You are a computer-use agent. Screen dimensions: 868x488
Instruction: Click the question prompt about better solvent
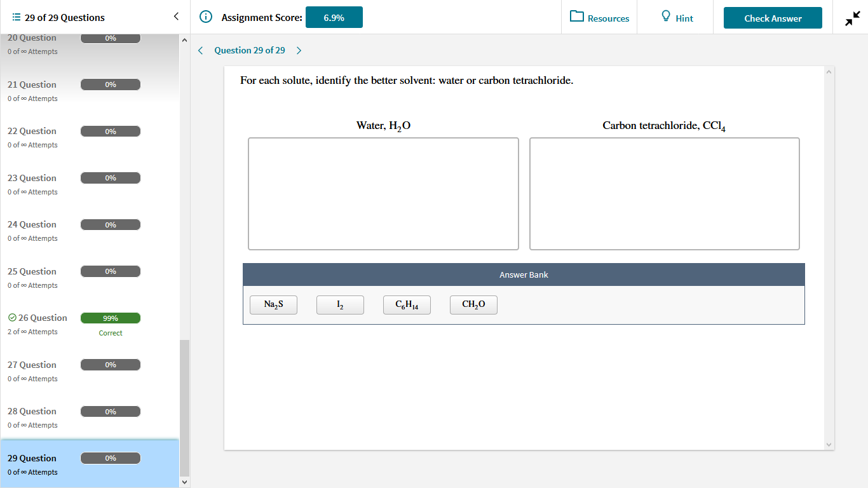407,81
